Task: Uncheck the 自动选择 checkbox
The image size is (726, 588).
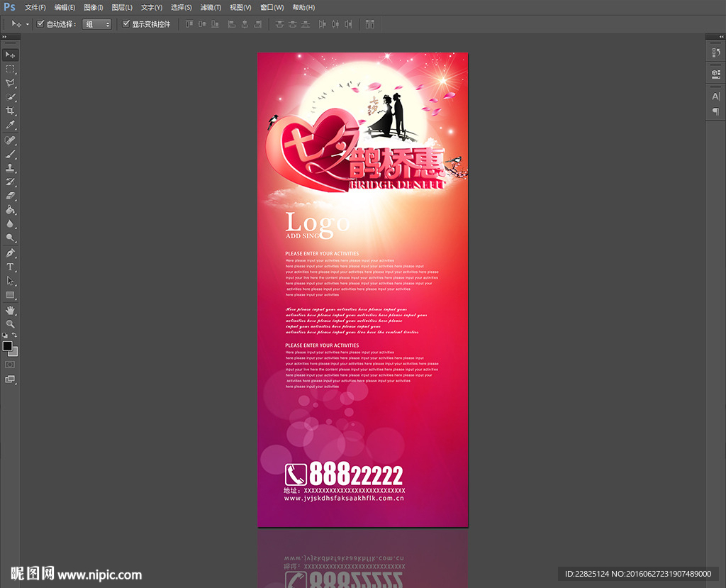Action: click(x=40, y=24)
